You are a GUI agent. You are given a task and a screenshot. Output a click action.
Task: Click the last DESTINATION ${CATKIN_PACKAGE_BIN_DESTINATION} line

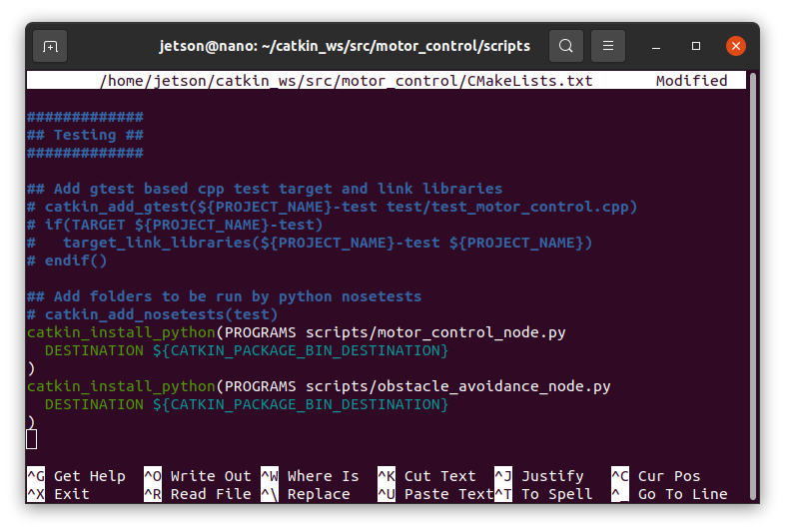(x=247, y=404)
